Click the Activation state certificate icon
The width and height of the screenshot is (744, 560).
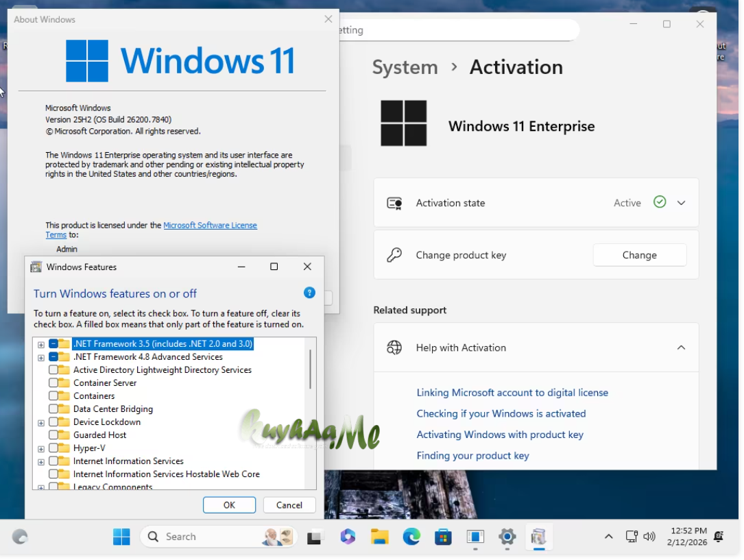click(x=394, y=203)
